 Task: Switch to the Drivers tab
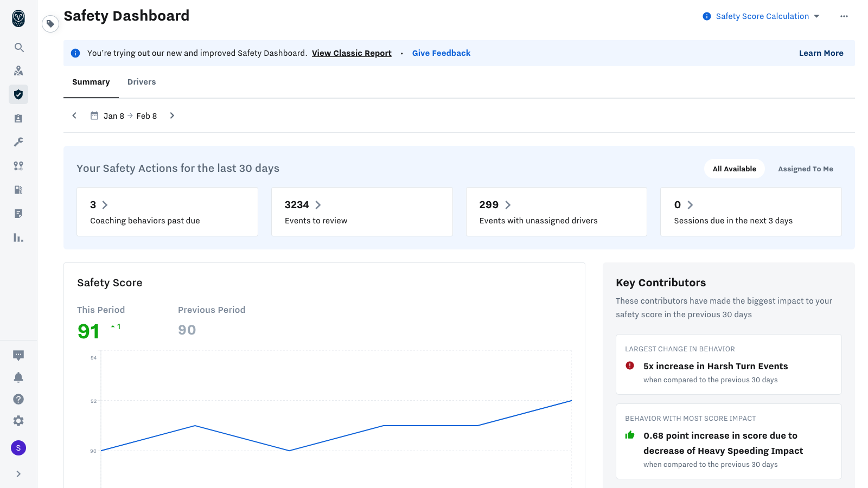(142, 82)
